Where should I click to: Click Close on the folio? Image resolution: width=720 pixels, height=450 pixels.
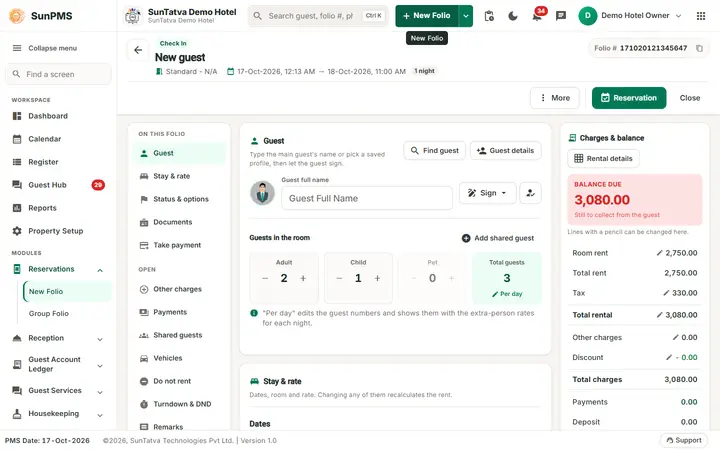(x=690, y=98)
